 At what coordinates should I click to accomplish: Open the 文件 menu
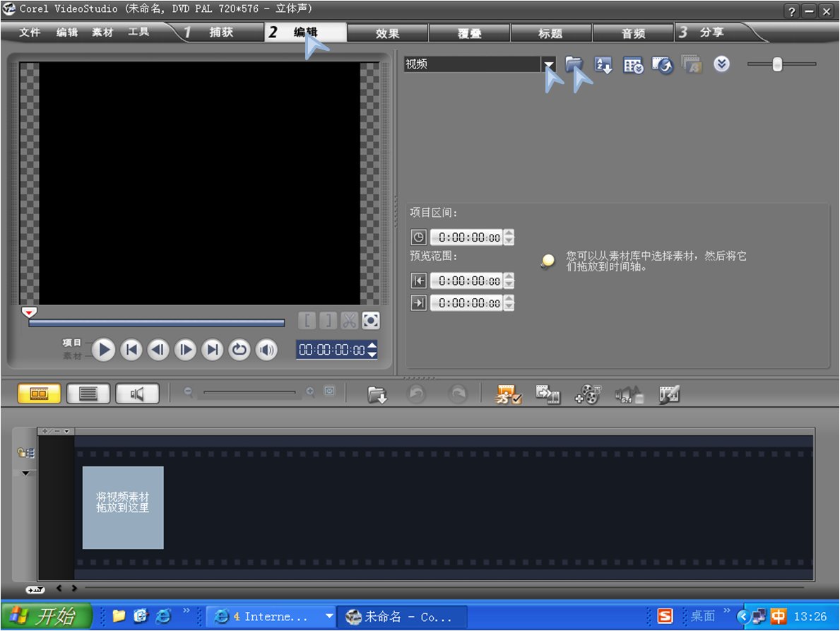(x=30, y=33)
